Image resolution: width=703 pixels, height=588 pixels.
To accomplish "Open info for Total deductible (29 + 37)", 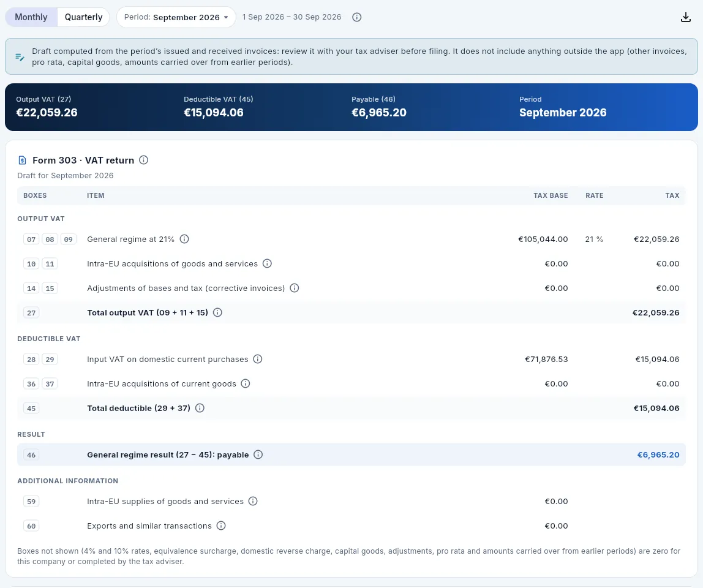I will pyautogui.click(x=200, y=408).
